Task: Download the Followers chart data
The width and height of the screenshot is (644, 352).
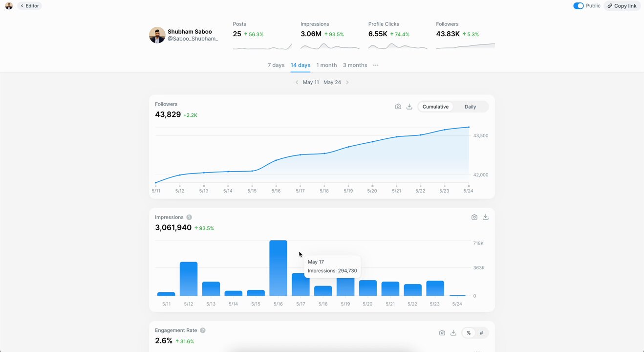Action: point(409,107)
